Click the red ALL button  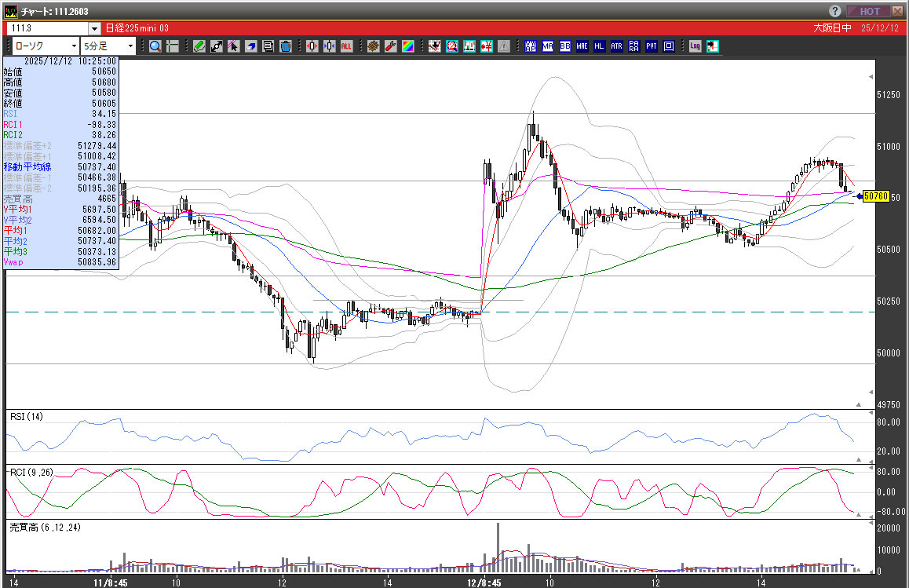pyautogui.click(x=346, y=46)
